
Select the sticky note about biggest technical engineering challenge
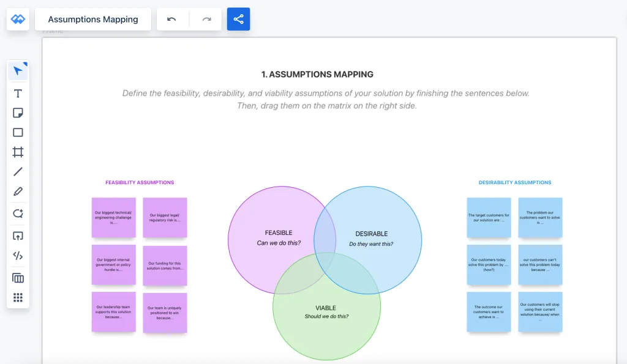pos(114,217)
